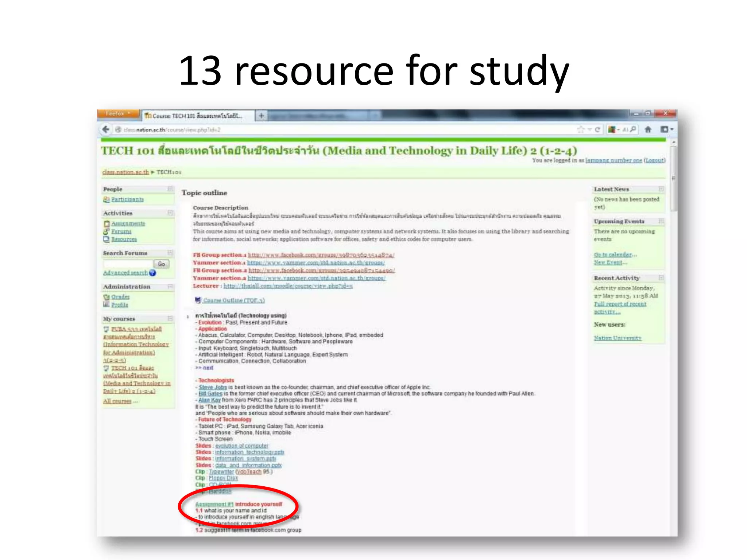Open the Profile link

(120, 305)
